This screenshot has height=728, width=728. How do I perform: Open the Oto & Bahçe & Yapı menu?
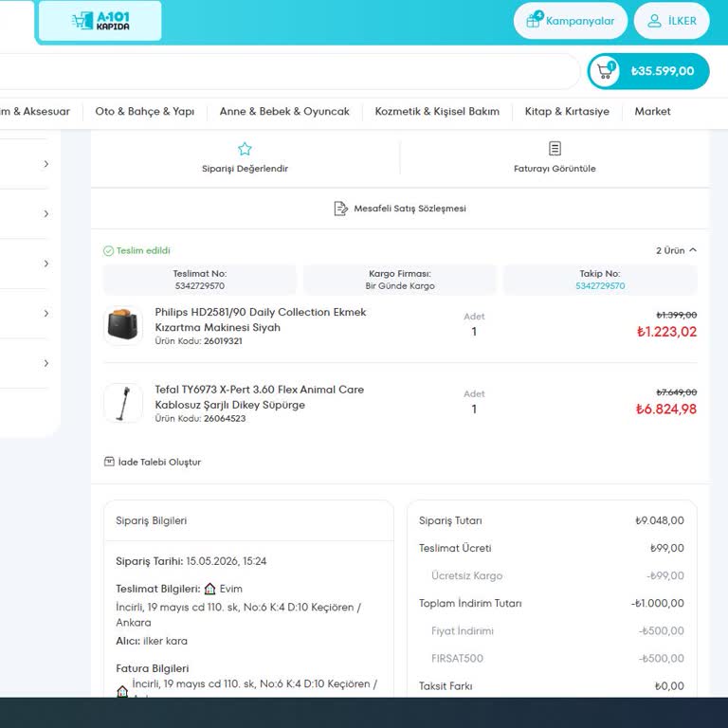[x=145, y=112]
